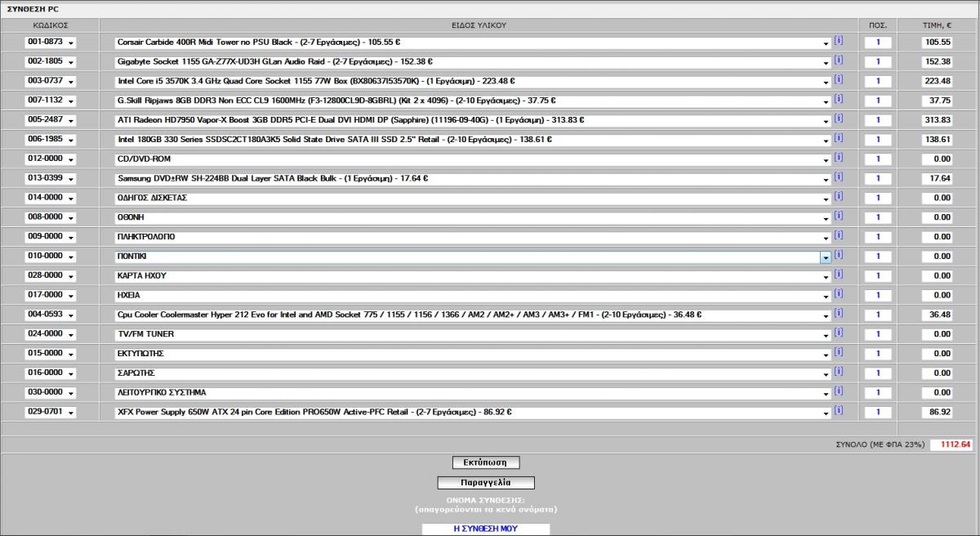
Task: Edit quantity field for XFX Power Supply row
Action: click(x=878, y=413)
